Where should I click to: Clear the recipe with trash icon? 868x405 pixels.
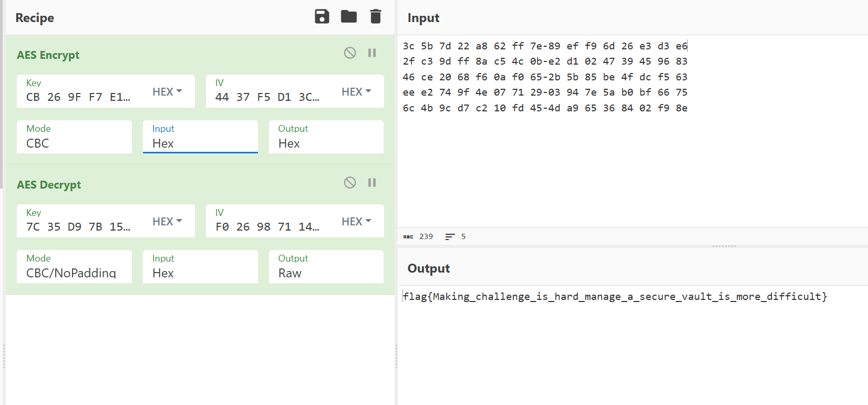pyautogui.click(x=375, y=17)
